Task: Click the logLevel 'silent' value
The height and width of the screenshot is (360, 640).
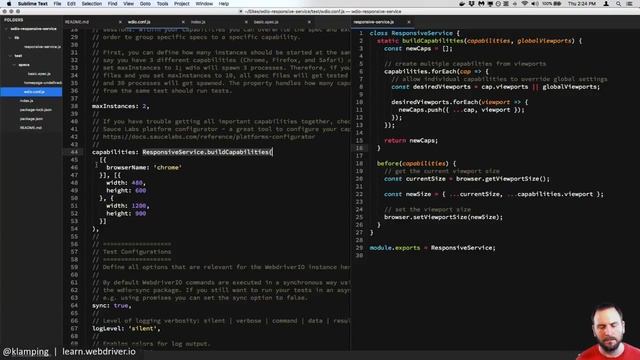Action: click(142, 329)
